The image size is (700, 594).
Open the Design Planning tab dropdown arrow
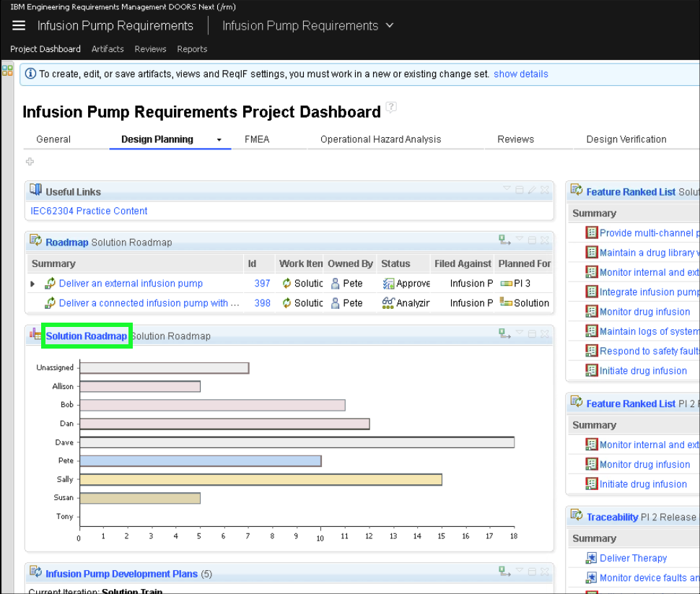tap(219, 140)
